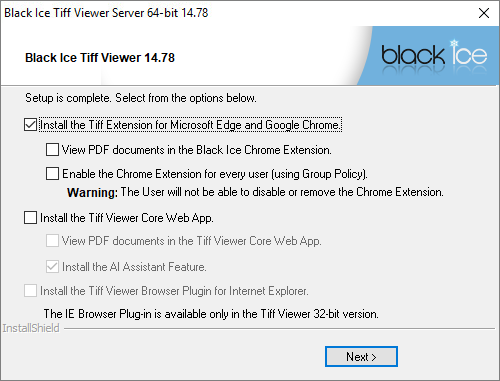The height and width of the screenshot is (381, 500).
Task: Click the 'Setup is complete' instruction text
Action: pos(141,98)
